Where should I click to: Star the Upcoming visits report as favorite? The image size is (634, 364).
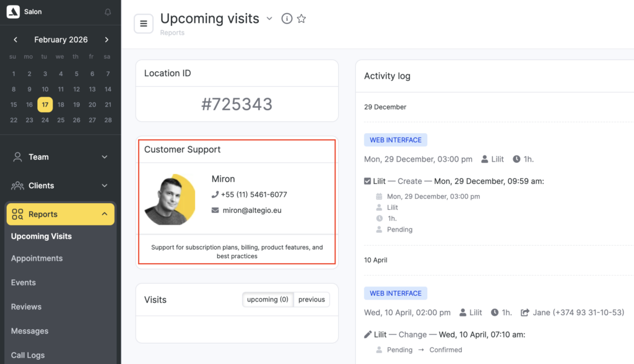coord(302,19)
